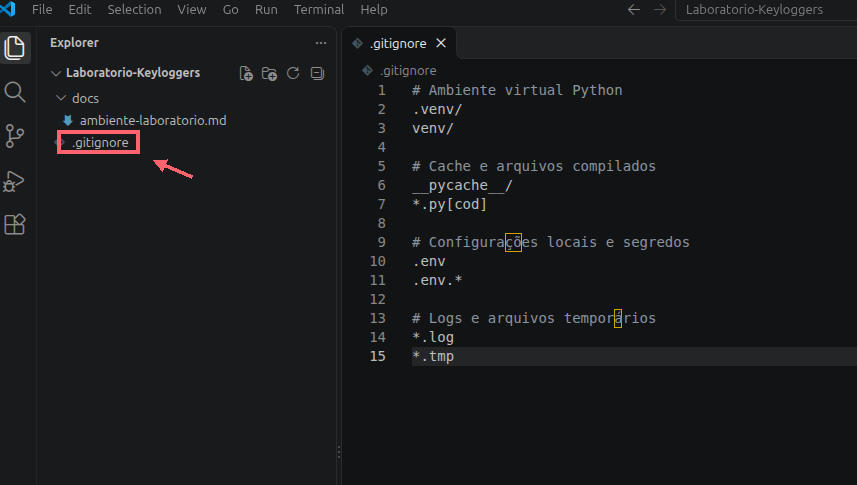Image resolution: width=857 pixels, height=485 pixels.
Task: Open the Run and Debug view
Action: click(x=15, y=181)
